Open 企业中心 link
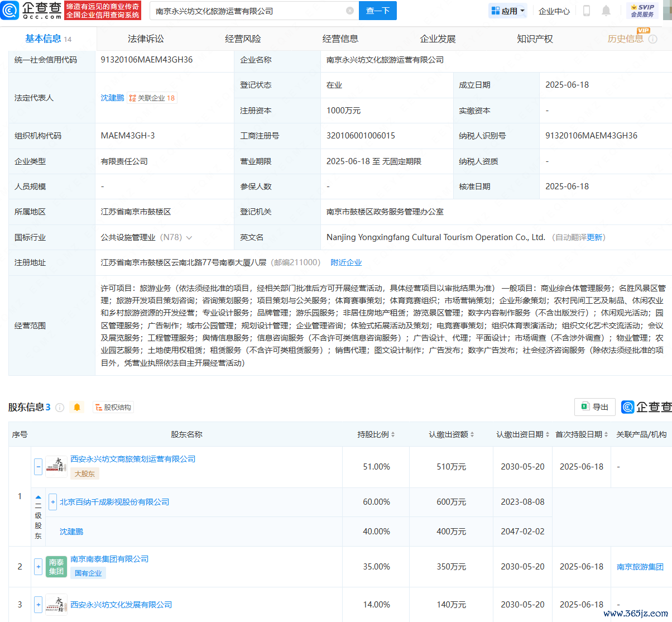 (554, 11)
